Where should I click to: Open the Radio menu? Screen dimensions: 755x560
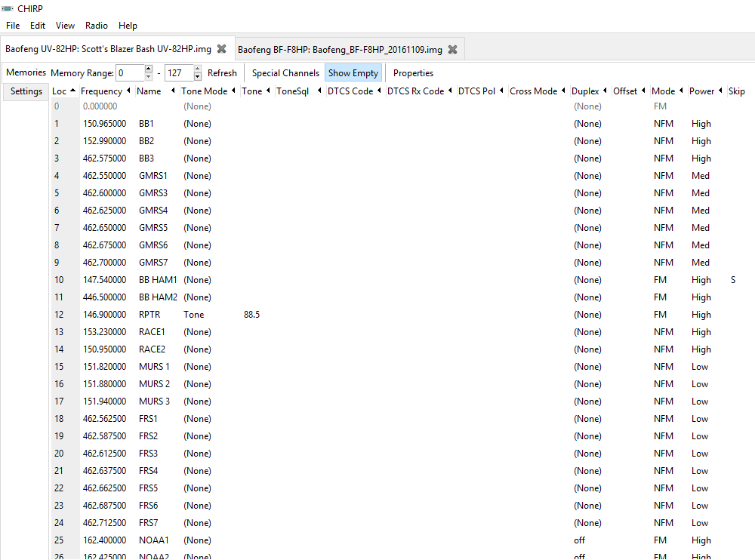coord(97,26)
